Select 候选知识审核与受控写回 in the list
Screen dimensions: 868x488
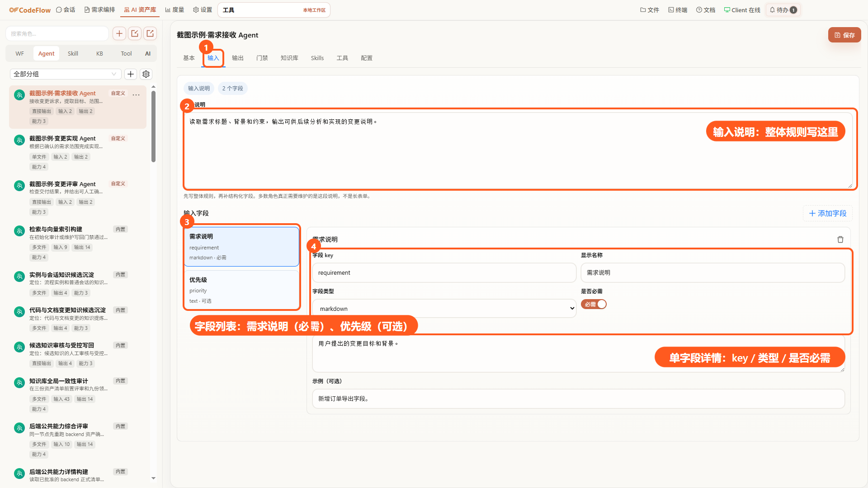coord(77,354)
